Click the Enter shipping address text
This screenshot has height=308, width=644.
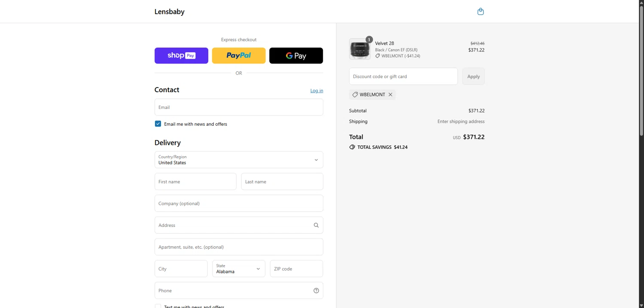pos(461,121)
